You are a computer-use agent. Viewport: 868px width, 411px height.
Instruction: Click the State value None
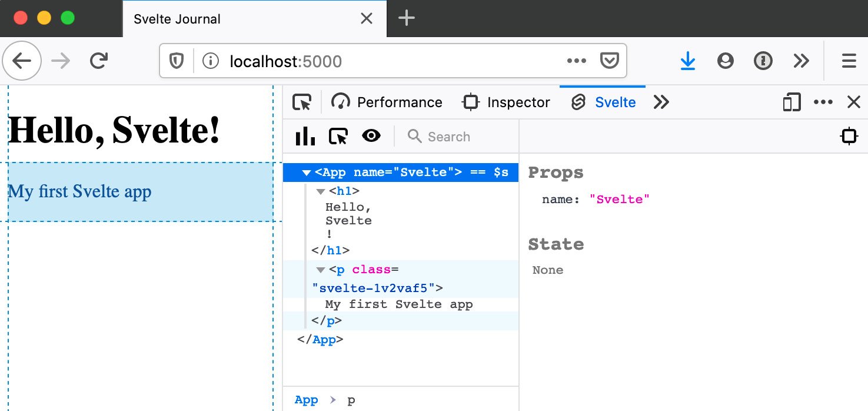click(548, 270)
